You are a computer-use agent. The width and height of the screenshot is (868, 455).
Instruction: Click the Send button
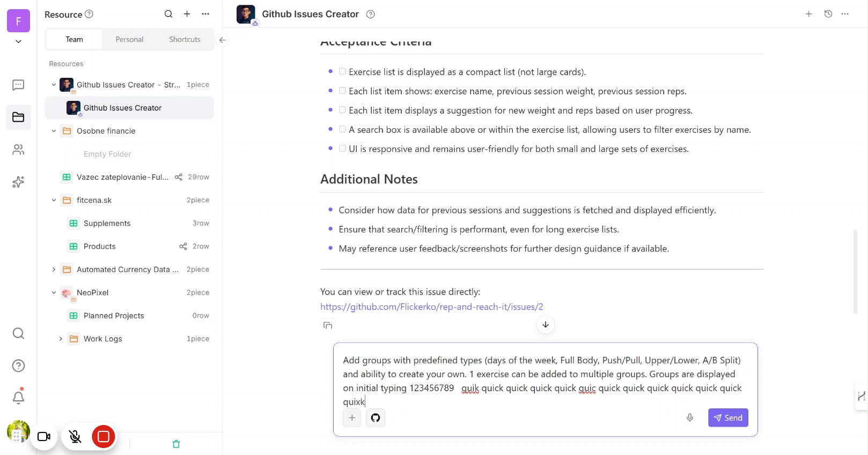click(728, 417)
